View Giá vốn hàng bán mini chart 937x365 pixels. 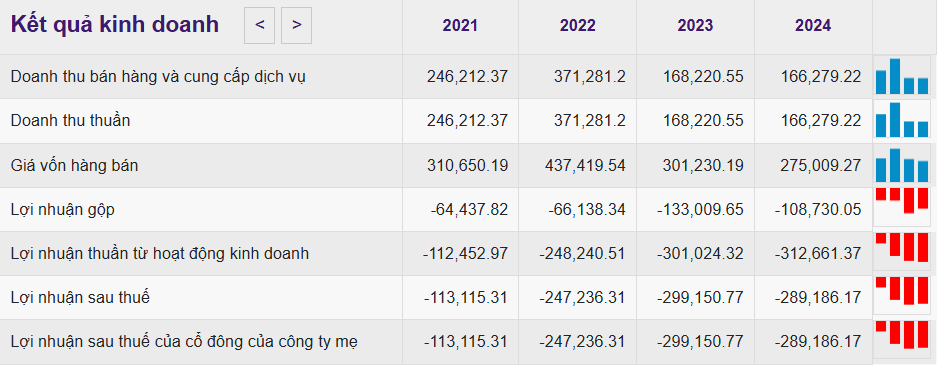(902, 165)
